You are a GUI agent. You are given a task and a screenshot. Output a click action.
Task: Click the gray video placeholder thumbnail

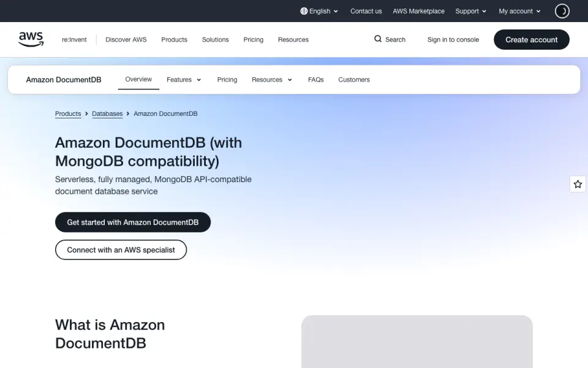pos(417,342)
